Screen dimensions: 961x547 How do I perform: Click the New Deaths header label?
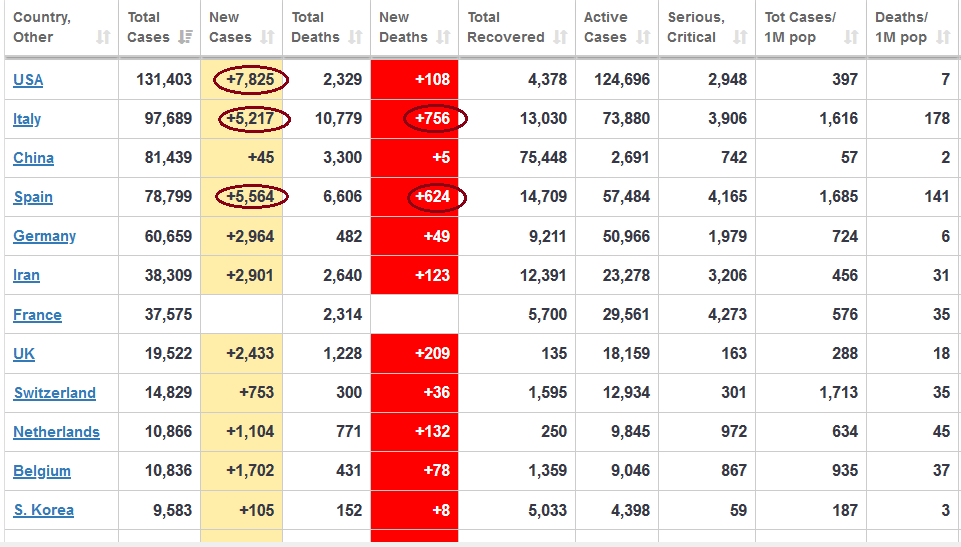[403, 27]
